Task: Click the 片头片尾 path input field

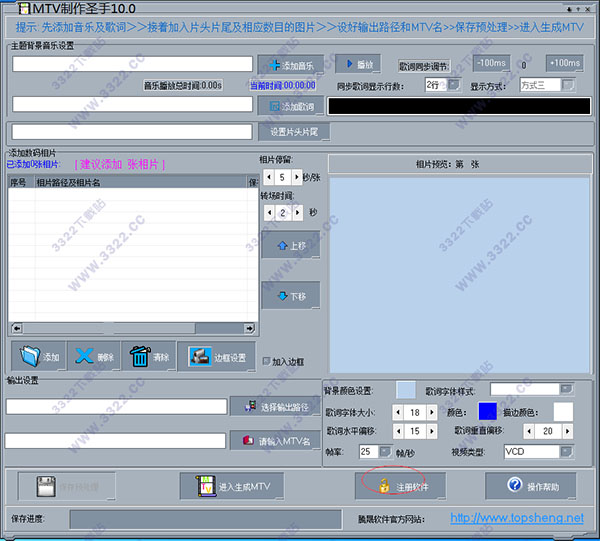Action: [132, 132]
